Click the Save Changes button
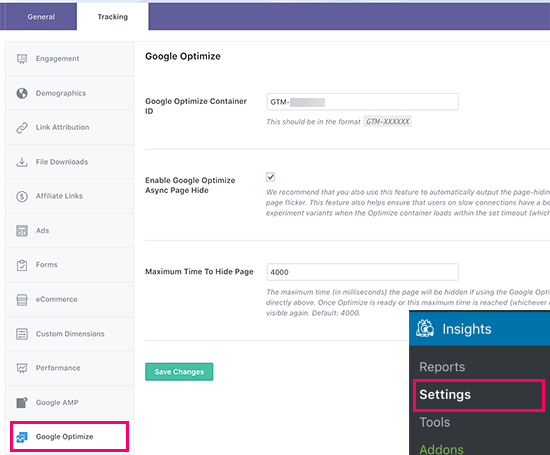The width and height of the screenshot is (550, 455). pos(179,372)
